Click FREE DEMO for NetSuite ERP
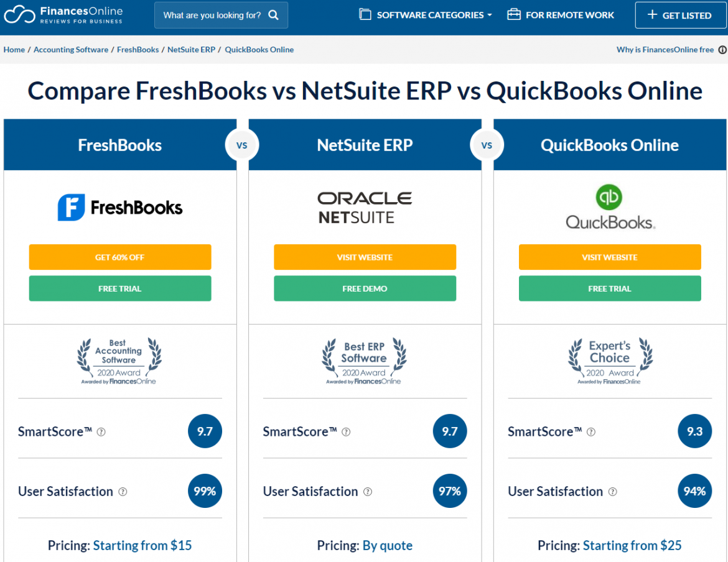This screenshot has height=562, width=728. tap(365, 288)
